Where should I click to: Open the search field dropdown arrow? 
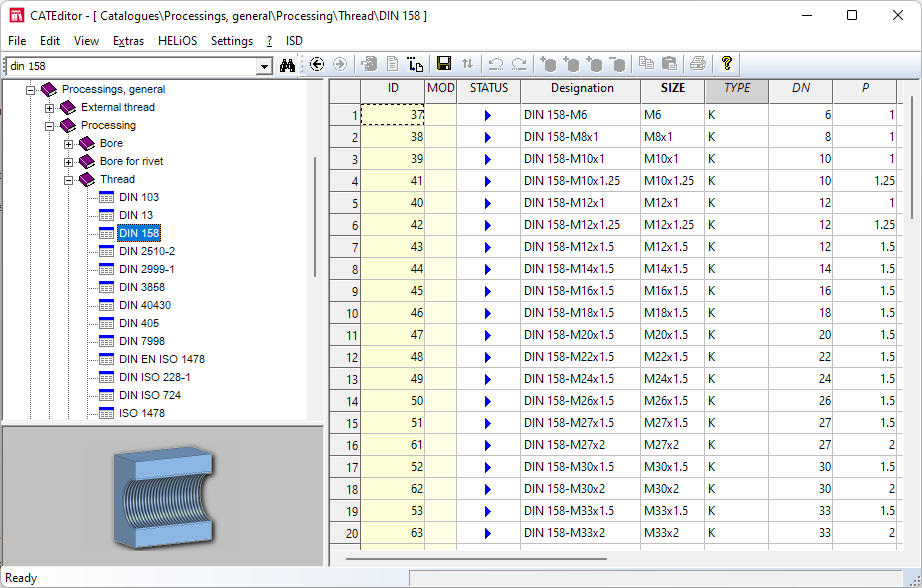(x=265, y=66)
